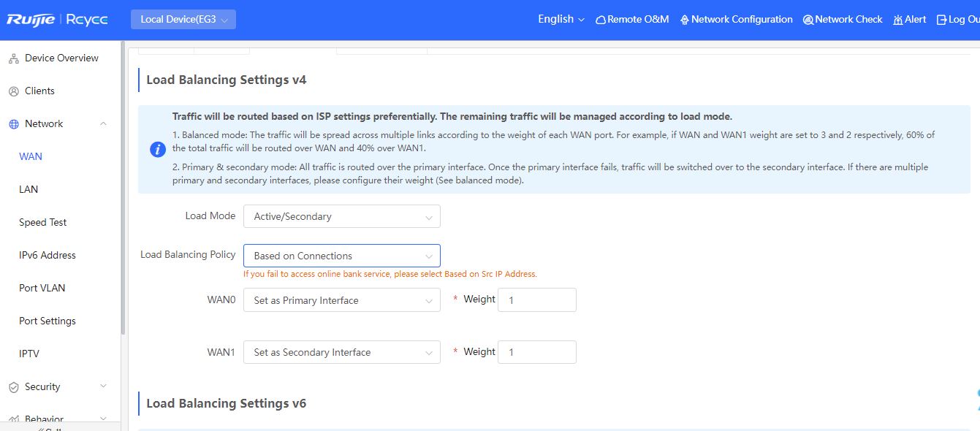Collapse the Network menu chevron
980x431 pixels.
click(103, 123)
